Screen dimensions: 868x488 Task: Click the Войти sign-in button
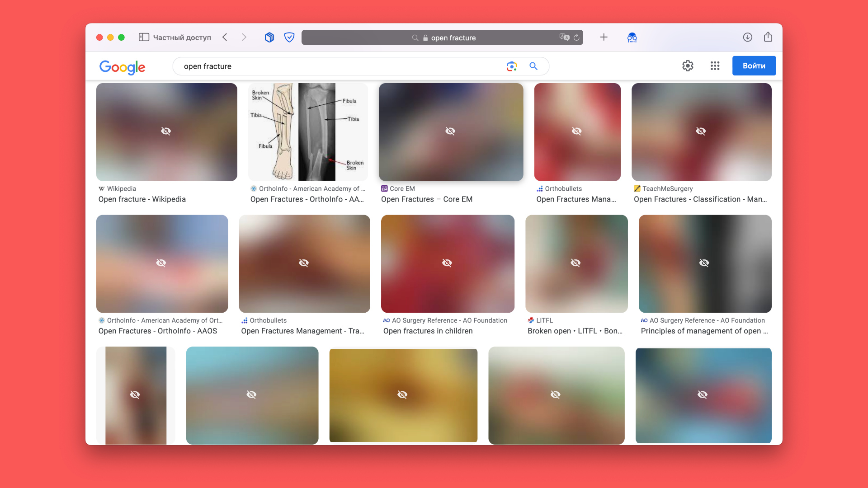[754, 65]
